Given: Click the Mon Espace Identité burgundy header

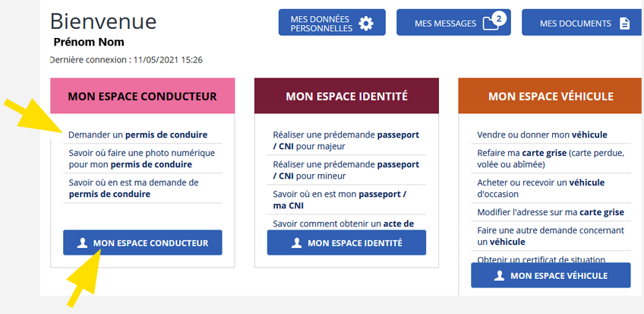Looking at the screenshot, I should click(346, 96).
